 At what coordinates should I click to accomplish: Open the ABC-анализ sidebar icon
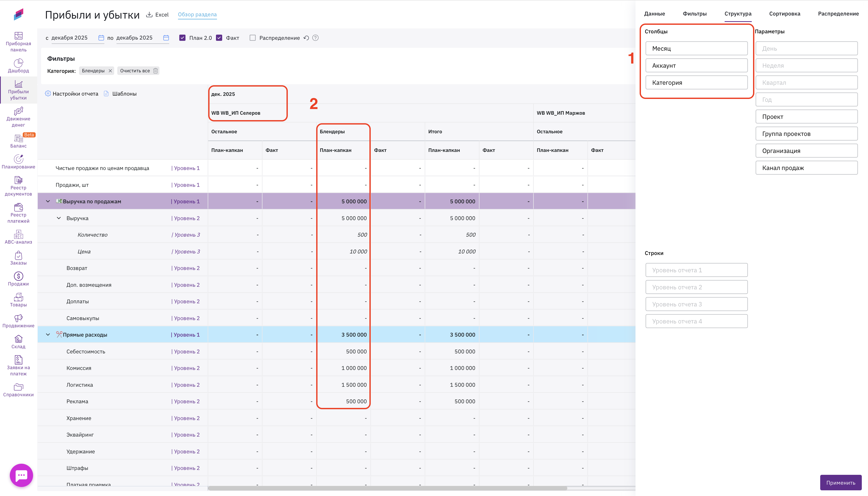pyautogui.click(x=18, y=234)
